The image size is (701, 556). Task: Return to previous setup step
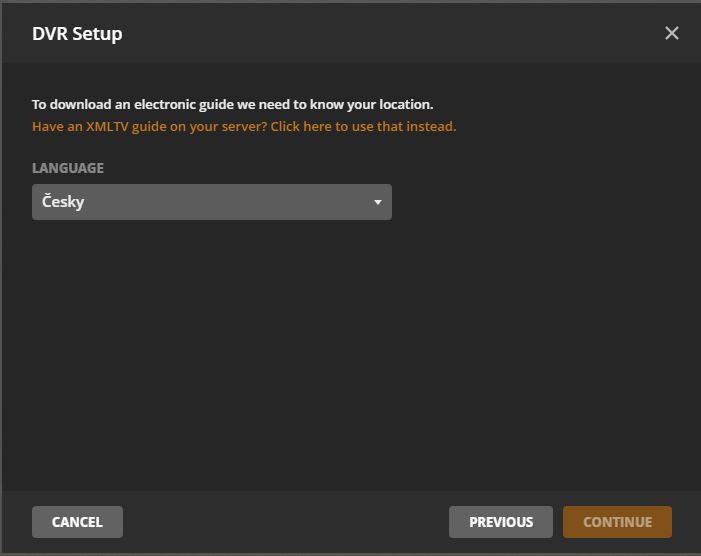pyautogui.click(x=500, y=522)
